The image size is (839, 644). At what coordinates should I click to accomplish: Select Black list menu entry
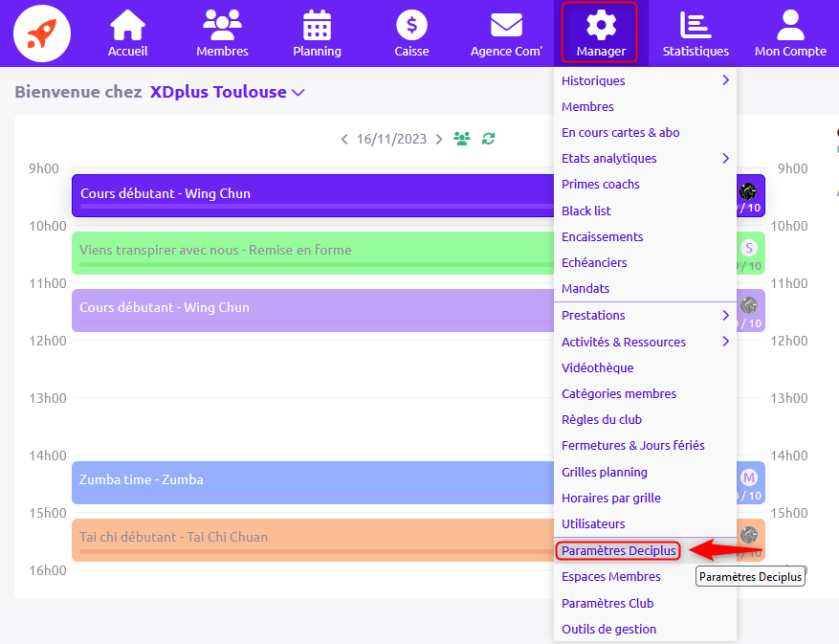pos(585,211)
